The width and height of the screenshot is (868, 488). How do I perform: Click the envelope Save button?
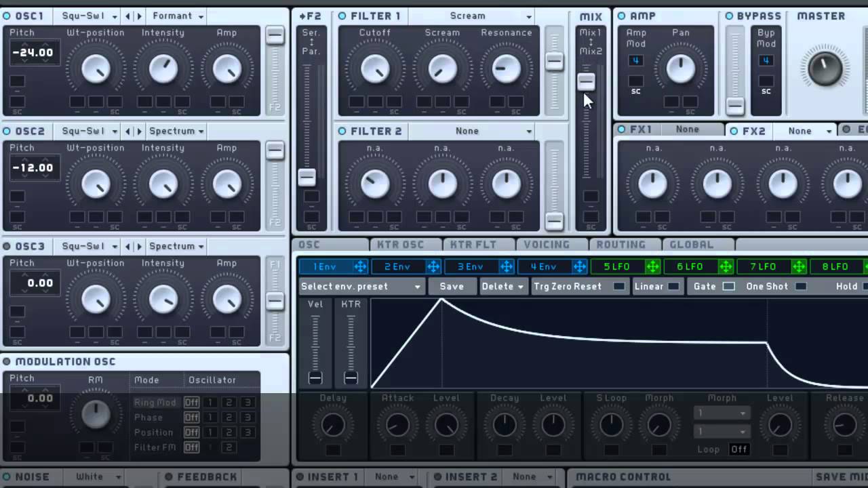452,286
